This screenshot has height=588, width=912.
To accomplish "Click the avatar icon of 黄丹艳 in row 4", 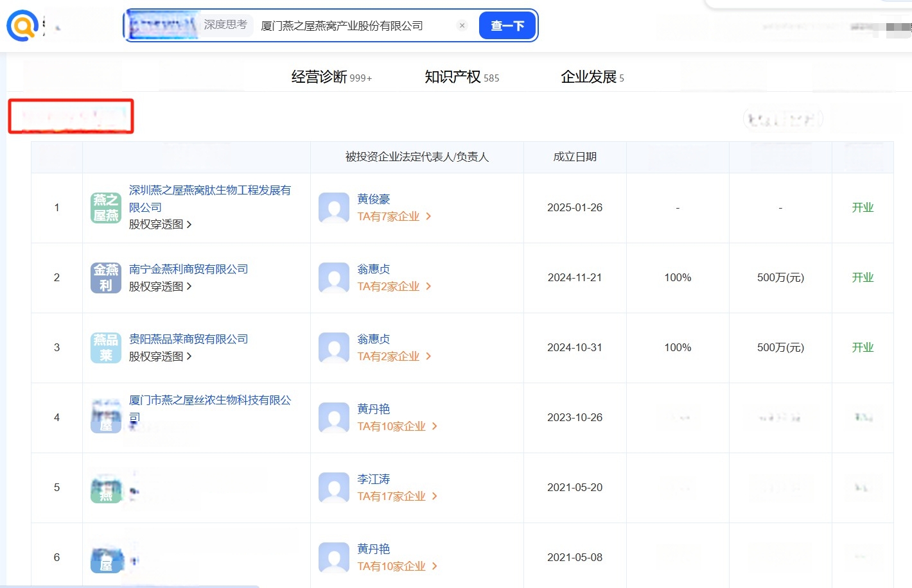I will (334, 418).
